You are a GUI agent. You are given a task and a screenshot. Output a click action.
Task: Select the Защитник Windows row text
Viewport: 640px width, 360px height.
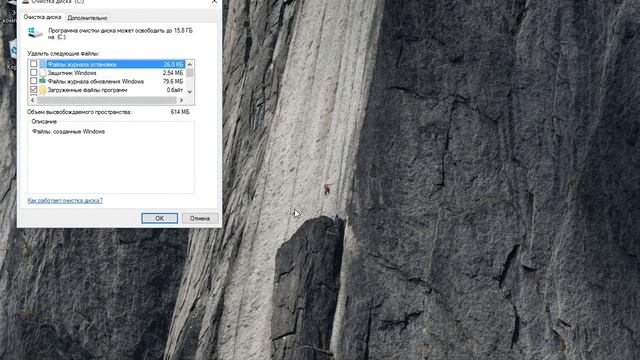coord(72,73)
